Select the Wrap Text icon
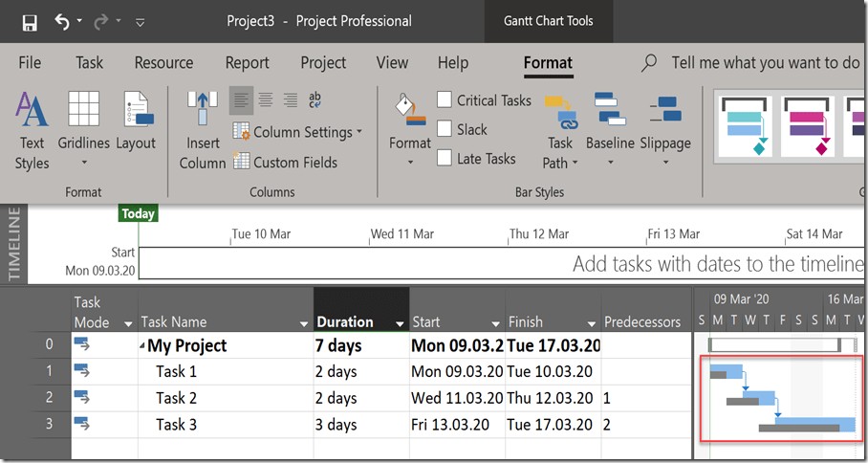Screen dimensions: 868x463 click(x=315, y=100)
